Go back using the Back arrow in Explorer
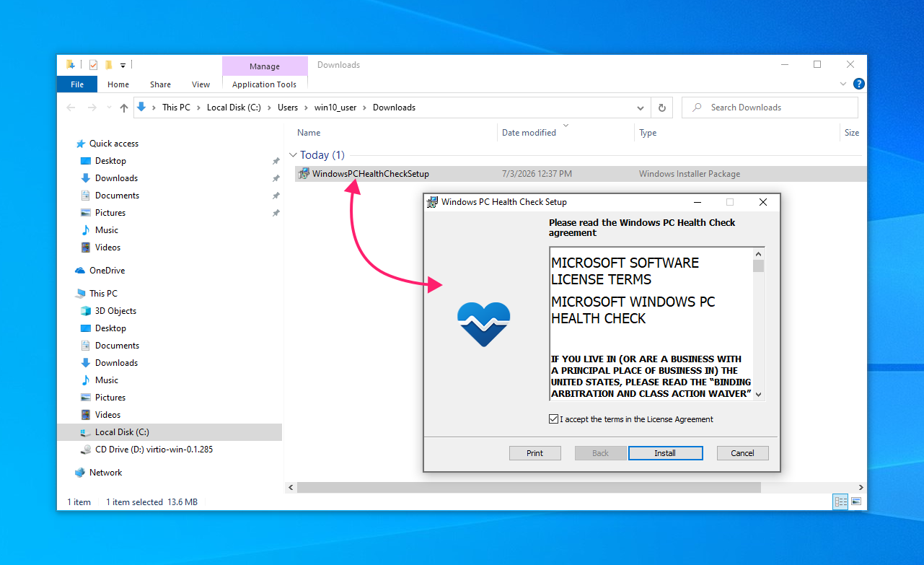This screenshot has height=565, width=924. click(x=71, y=108)
